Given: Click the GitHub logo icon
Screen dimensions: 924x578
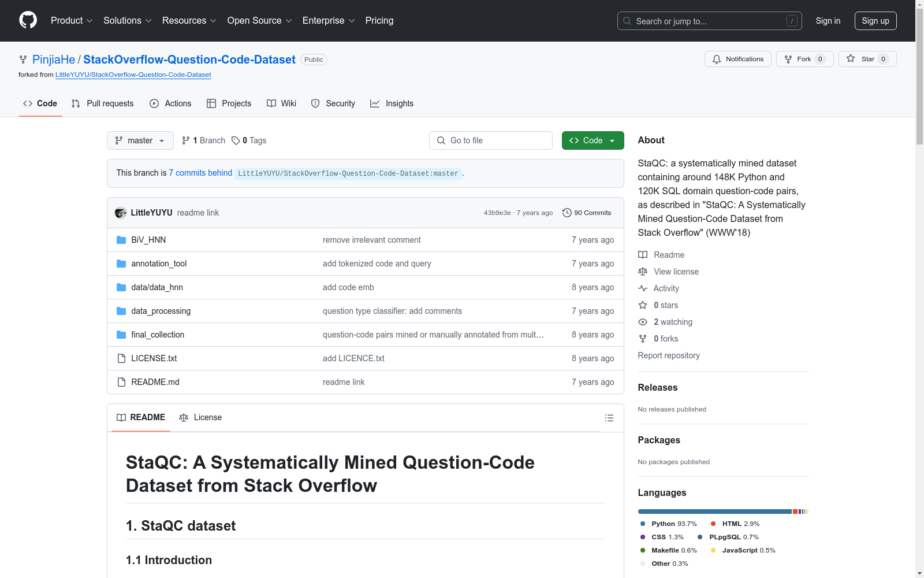Looking at the screenshot, I should (28, 20).
